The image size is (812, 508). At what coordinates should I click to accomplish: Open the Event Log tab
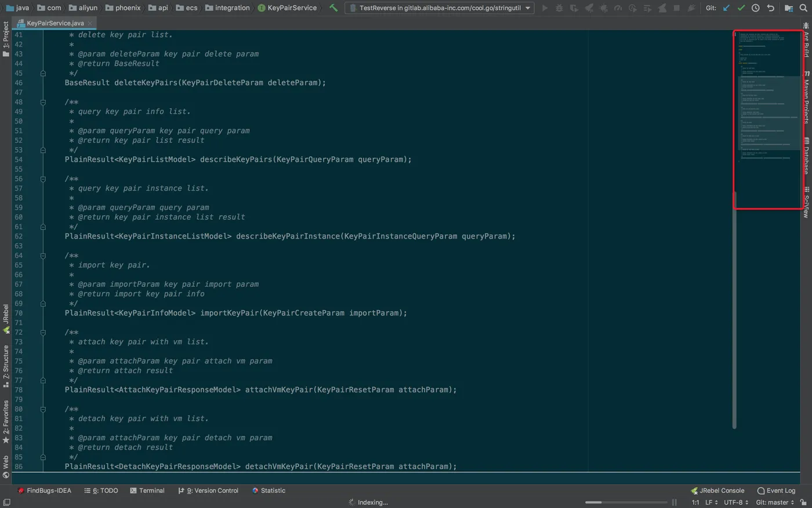click(776, 491)
